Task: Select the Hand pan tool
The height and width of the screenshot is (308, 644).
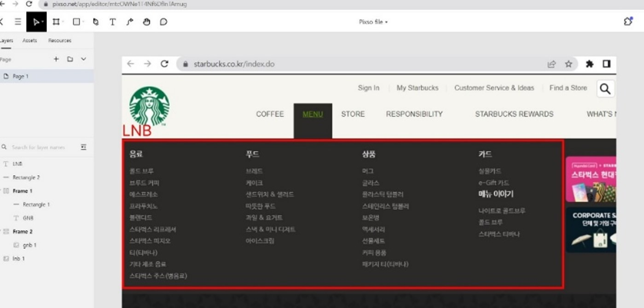Action: pyautogui.click(x=146, y=22)
